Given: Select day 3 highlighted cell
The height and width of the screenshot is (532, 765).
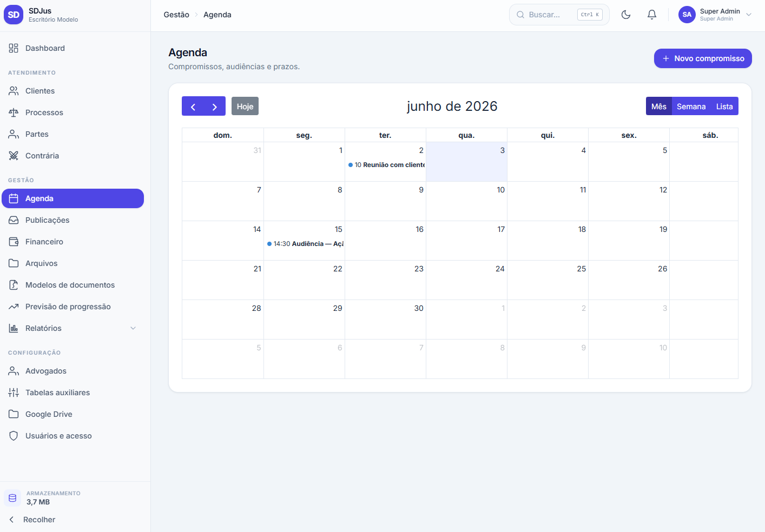Looking at the screenshot, I should [x=466, y=162].
